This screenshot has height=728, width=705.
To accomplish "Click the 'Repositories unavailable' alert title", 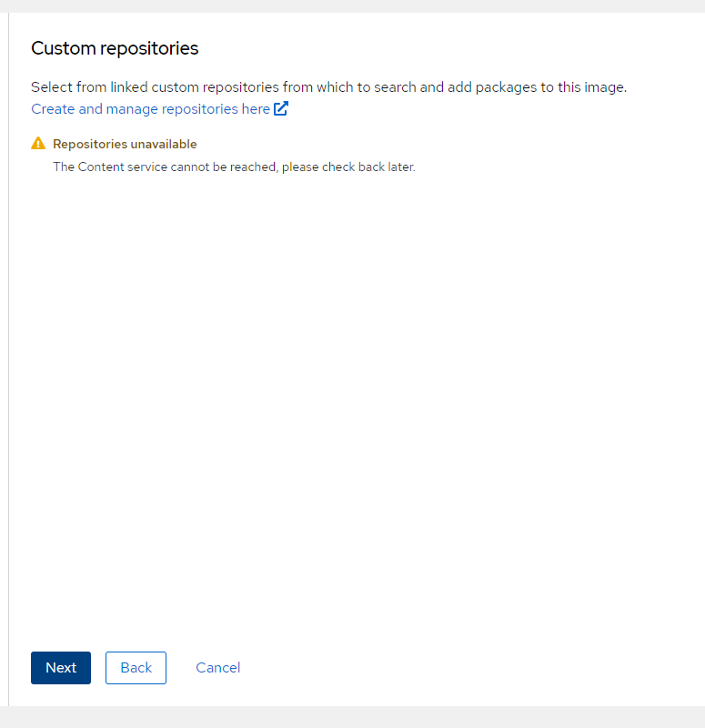I will coord(125,144).
